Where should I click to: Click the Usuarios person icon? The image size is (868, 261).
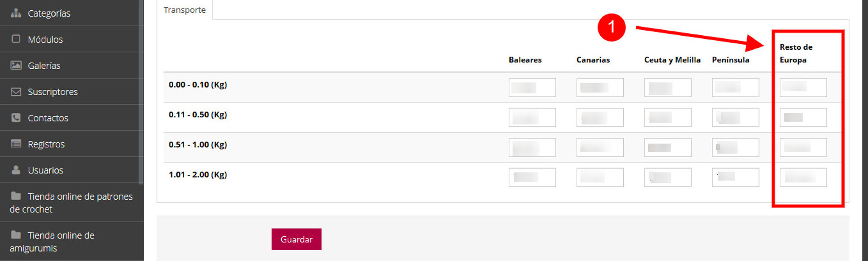tap(16, 170)
